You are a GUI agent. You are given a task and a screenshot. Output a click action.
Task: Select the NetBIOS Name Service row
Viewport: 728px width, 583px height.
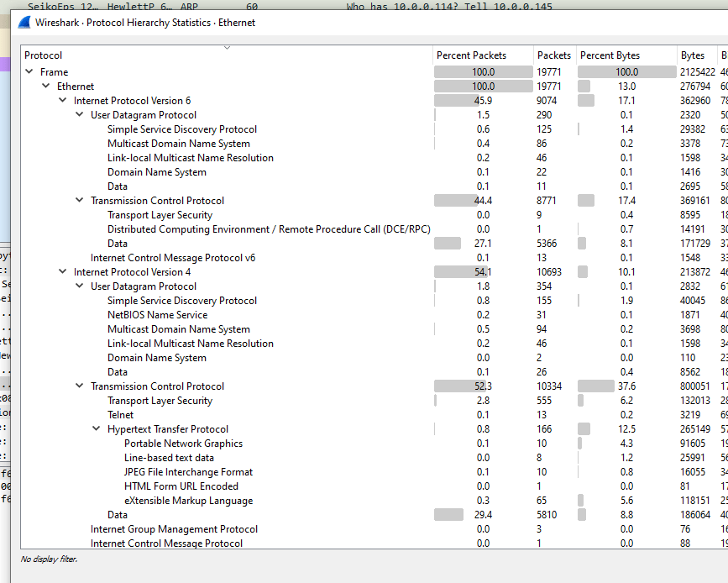pos(157,315)
